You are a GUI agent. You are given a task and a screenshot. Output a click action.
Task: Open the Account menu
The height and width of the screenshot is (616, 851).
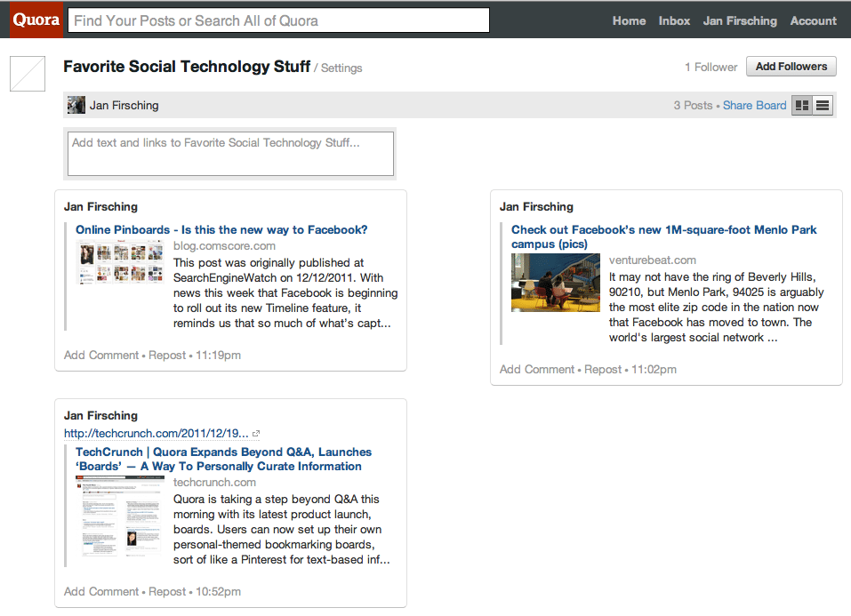pyautogui.click(x=813, y=20)
